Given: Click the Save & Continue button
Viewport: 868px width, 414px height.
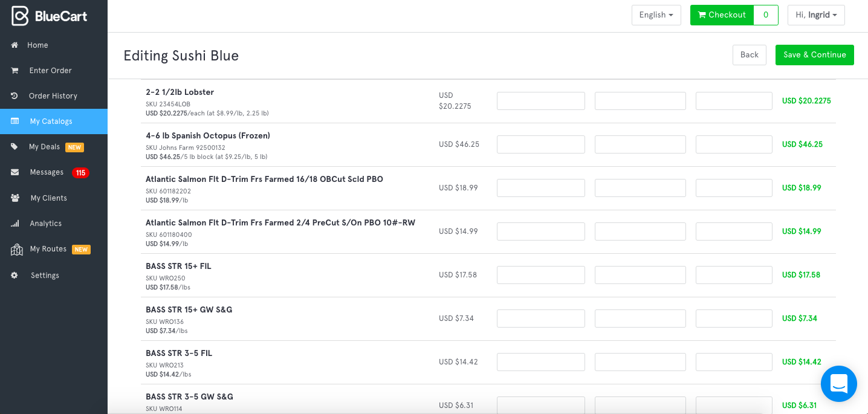Looking at the screenshot, I should (x=815, y=54).
